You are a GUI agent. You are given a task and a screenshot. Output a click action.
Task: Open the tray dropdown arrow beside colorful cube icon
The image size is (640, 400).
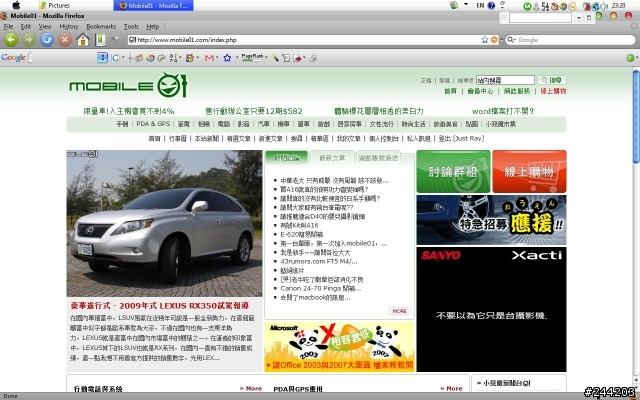click(466, 4)
